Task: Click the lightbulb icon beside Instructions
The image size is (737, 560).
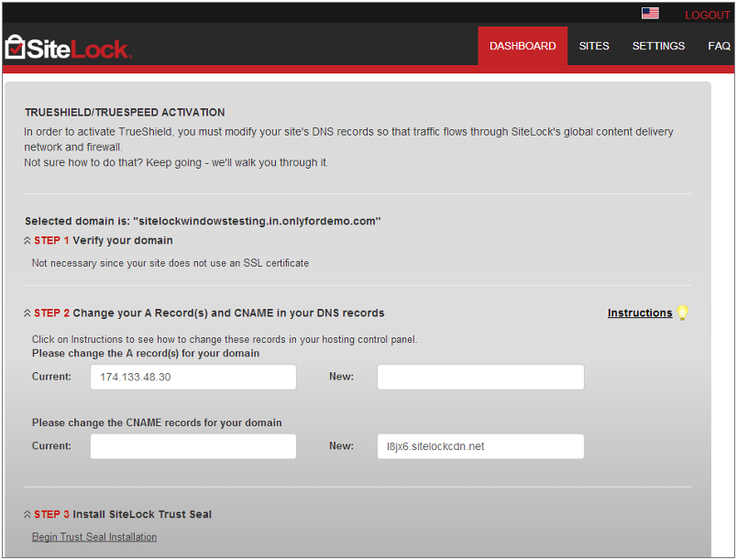Action: [x=681, y=313]
